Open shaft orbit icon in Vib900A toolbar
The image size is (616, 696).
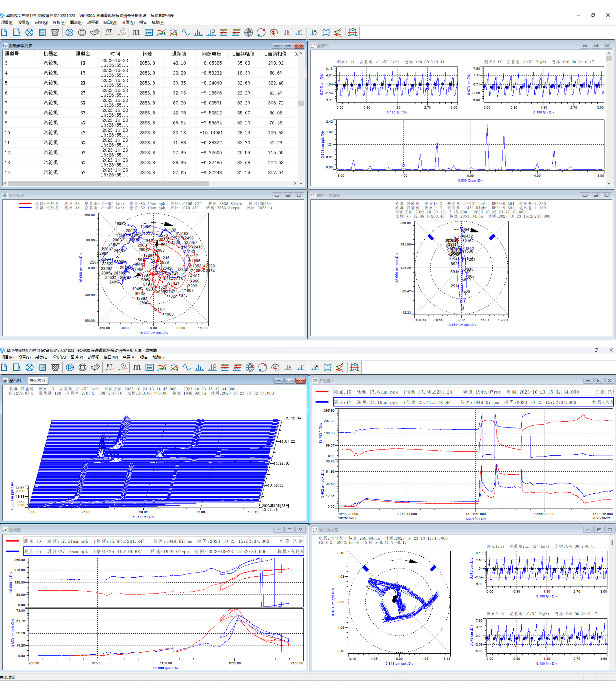(261, 33)
